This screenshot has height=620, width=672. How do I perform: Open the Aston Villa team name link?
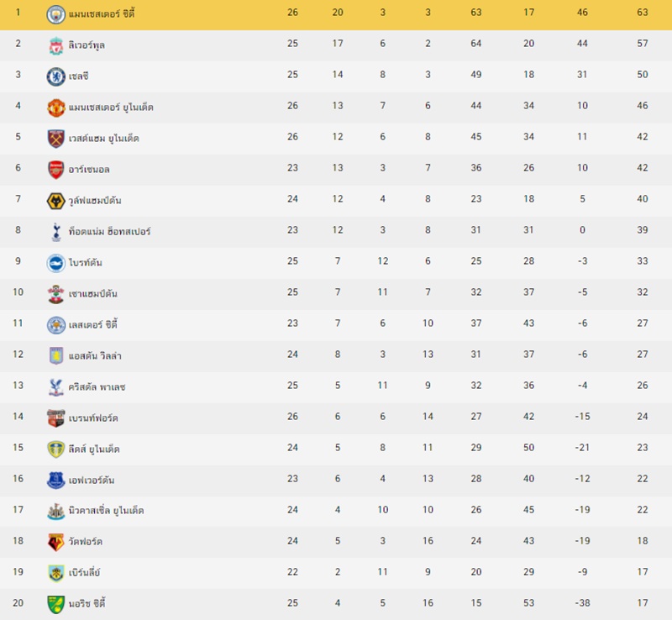95,356
